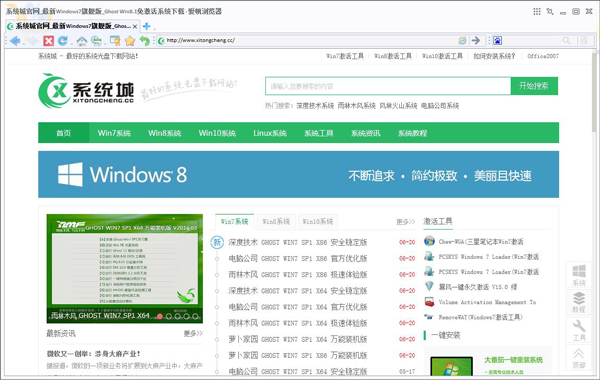Image resolution: width=600 pixels, height=380 pixels.
Task: Open 电脑公司 GHOST WIN7 SP1 X86 官方优化版
Action: [298, 258]
